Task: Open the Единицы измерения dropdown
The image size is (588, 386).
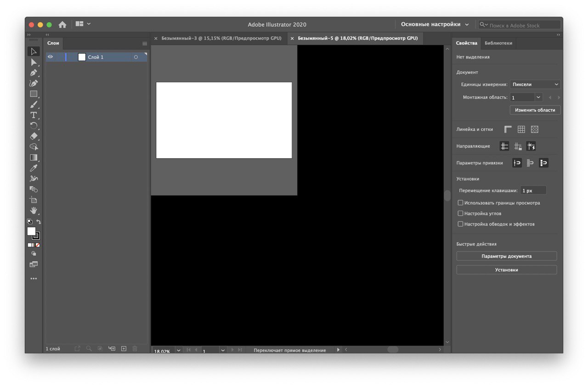Action: point(535,84)
